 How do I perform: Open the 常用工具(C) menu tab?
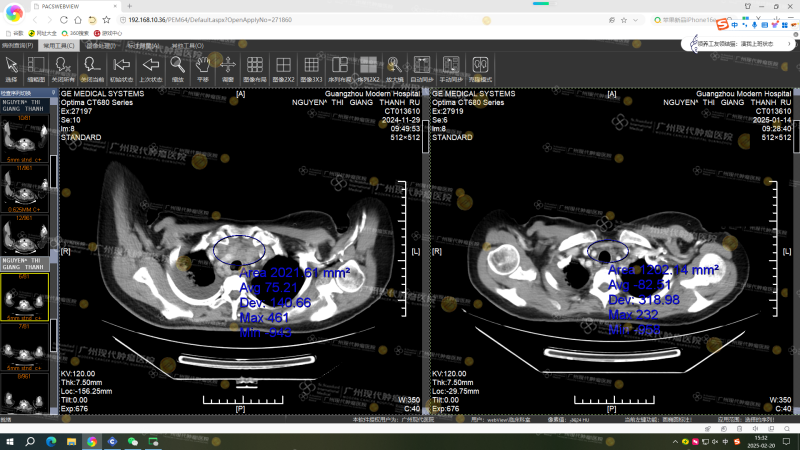[x=60, y=45]
